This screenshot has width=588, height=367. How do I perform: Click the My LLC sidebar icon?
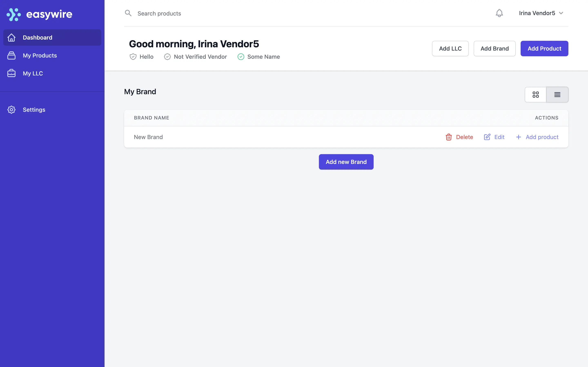point(11,73)
